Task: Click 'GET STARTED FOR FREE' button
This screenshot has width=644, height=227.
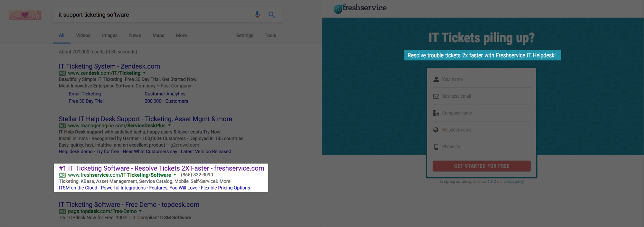Action: click(482, 166)
